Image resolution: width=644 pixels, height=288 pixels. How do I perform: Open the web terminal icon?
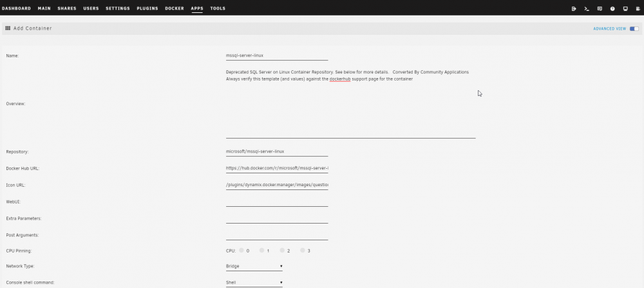(587, 8)
